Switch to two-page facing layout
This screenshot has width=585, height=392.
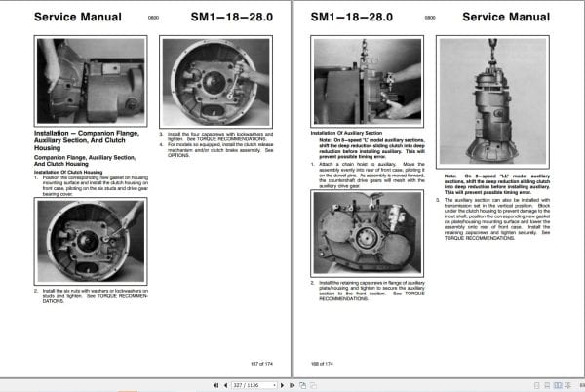click(x=558, y=385)
